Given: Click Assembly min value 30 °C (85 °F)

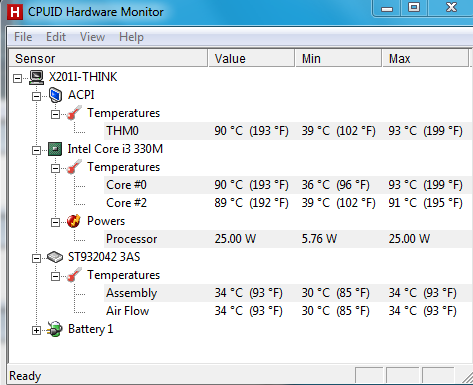Looking at the screenshot, I should [x=335, y=293].
